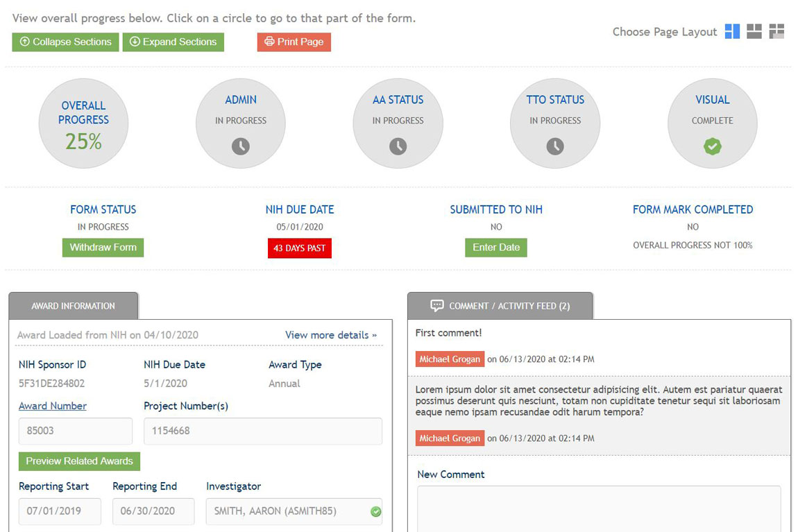The height and width of the screenshot is (532, 798).
Task: Open the Award Number link
Action: click(x=53, y=406)
